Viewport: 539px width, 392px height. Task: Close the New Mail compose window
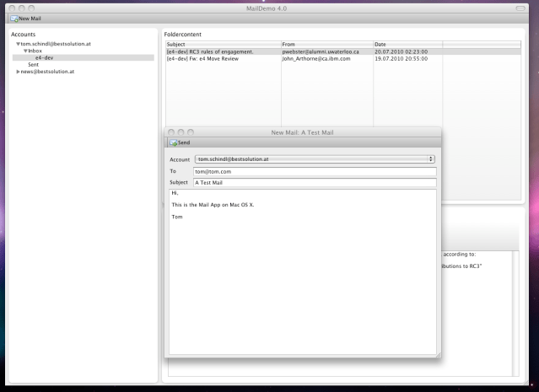click(170, 132)
